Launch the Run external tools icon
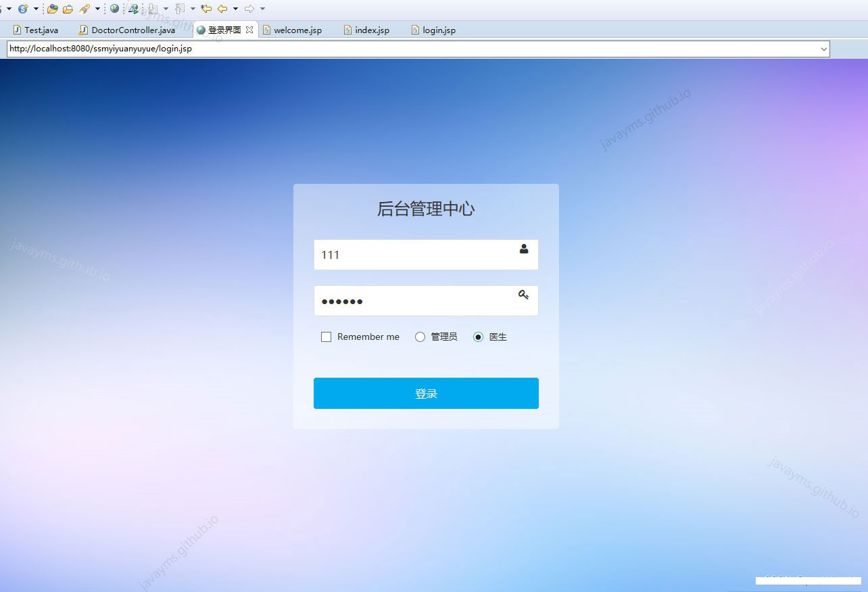The width and height of the screenshot is (868, 592). (x=132, y=8)
